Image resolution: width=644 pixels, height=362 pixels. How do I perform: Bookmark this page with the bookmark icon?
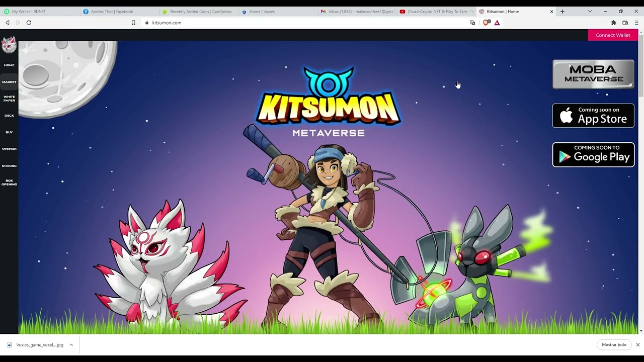coord(133,23)
